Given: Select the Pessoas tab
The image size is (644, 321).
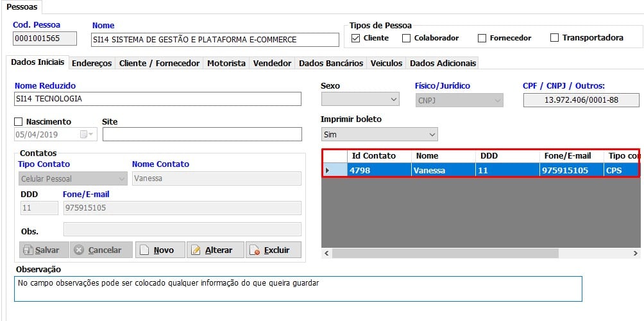Looking at the screenshot, I should click(22, 7).
